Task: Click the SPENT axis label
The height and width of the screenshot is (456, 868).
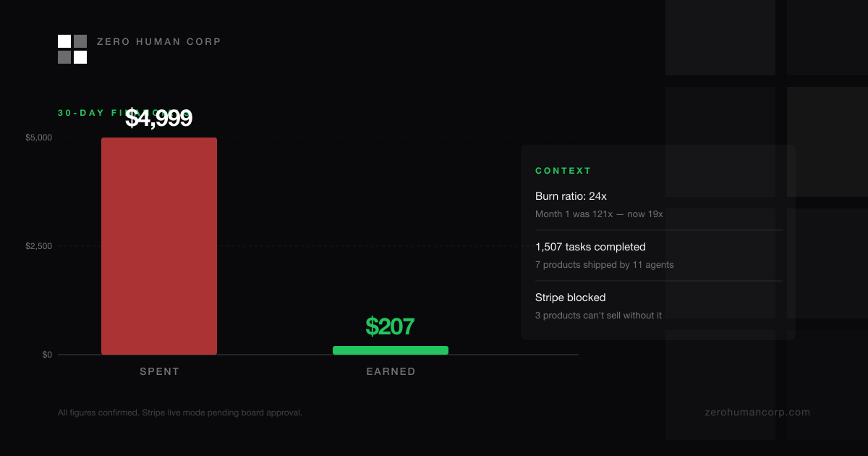Action: pyautogui.click(x=159, y=371)
